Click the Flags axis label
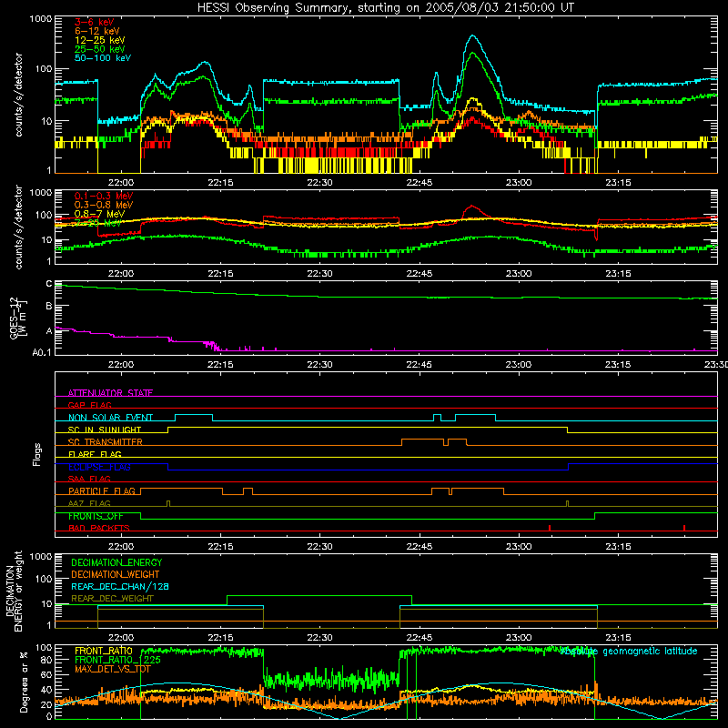The image size is (728, 728). (37, 454)
